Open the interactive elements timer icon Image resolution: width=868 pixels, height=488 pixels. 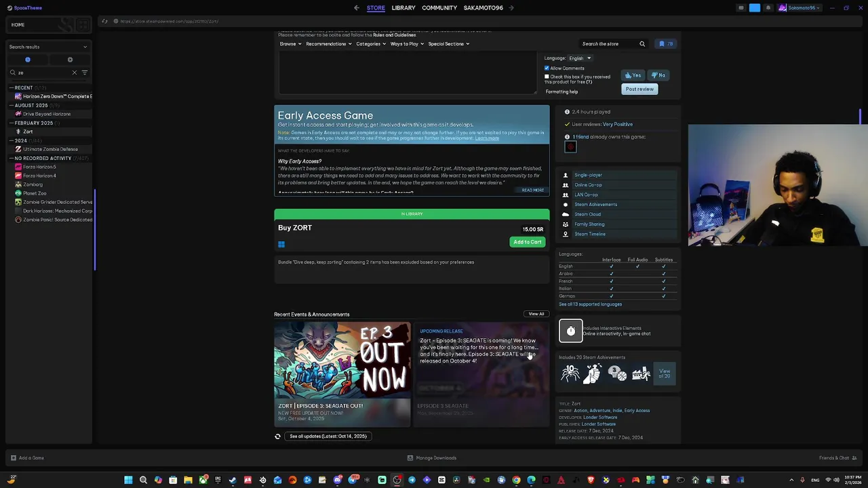click(570, 331)
